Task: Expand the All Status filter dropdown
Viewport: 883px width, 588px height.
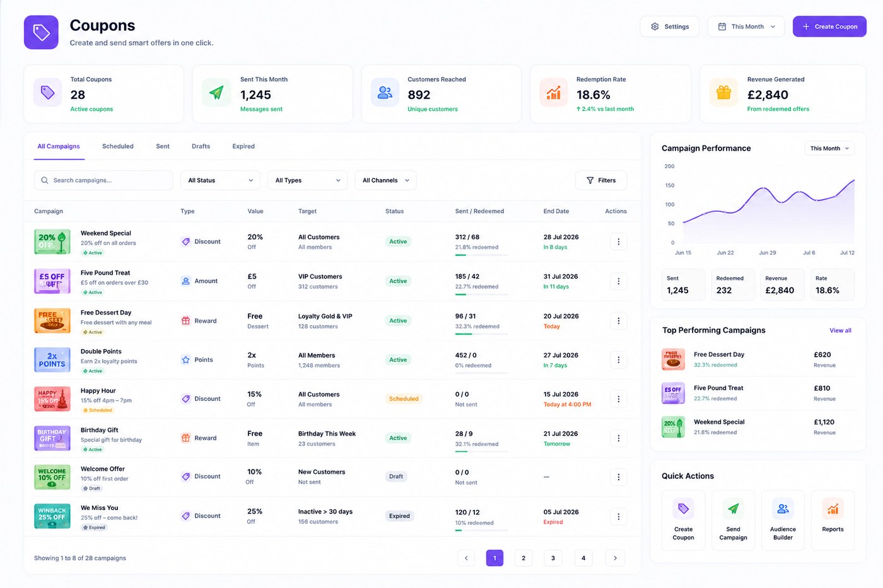Action: click(x=220, y=180)
